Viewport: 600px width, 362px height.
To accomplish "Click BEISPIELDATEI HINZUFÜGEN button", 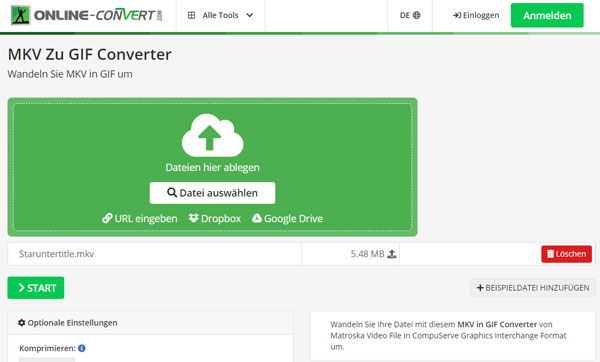I will (x=533, y=288).
